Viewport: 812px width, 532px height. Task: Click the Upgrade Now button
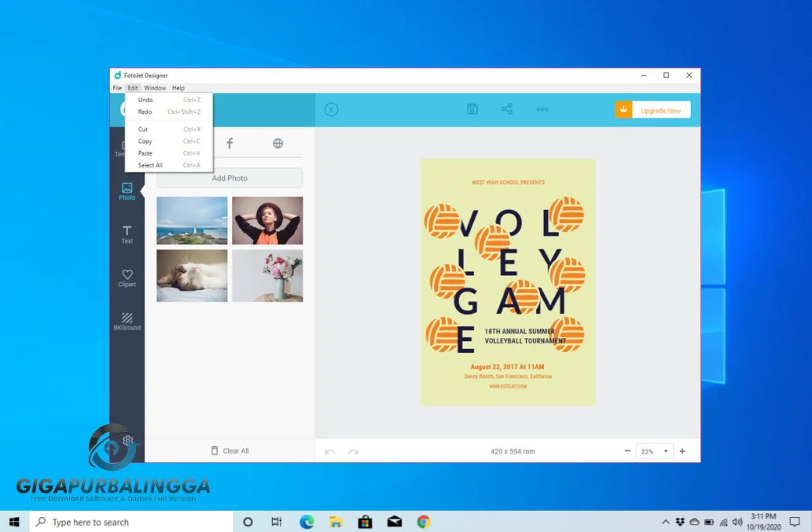tap(660, 110)
